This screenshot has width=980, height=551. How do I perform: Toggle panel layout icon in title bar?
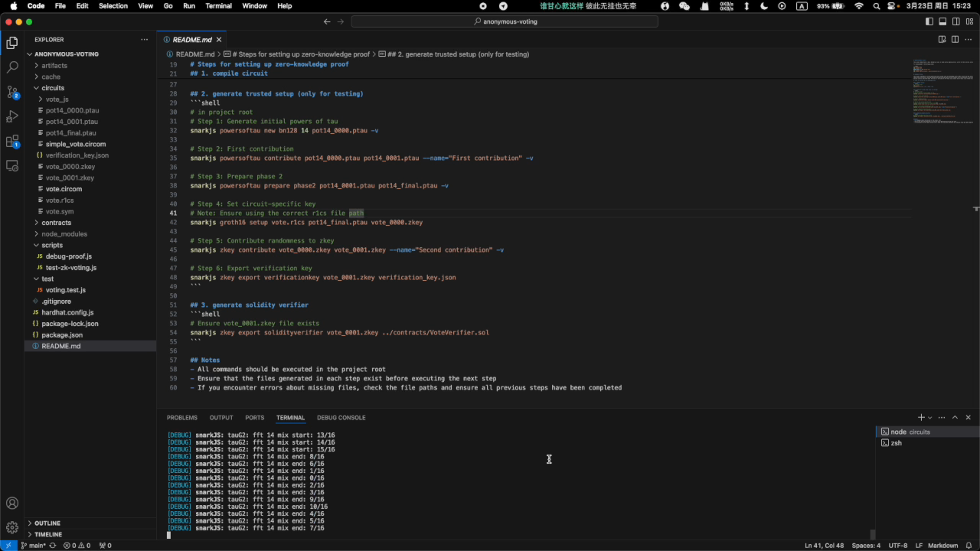(x=942, y=21)
